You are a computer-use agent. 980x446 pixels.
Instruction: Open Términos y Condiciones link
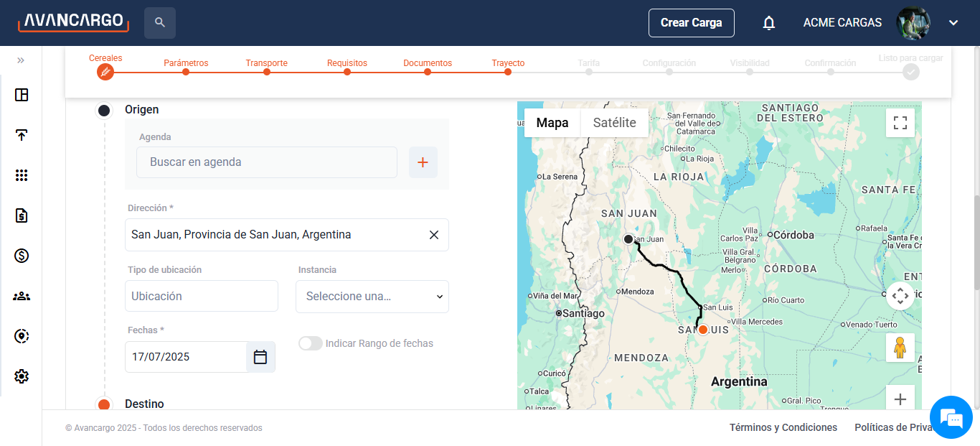point(783,427)
